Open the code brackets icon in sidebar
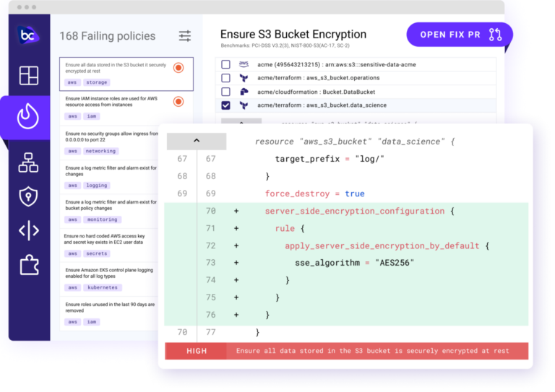 (29, 231)
